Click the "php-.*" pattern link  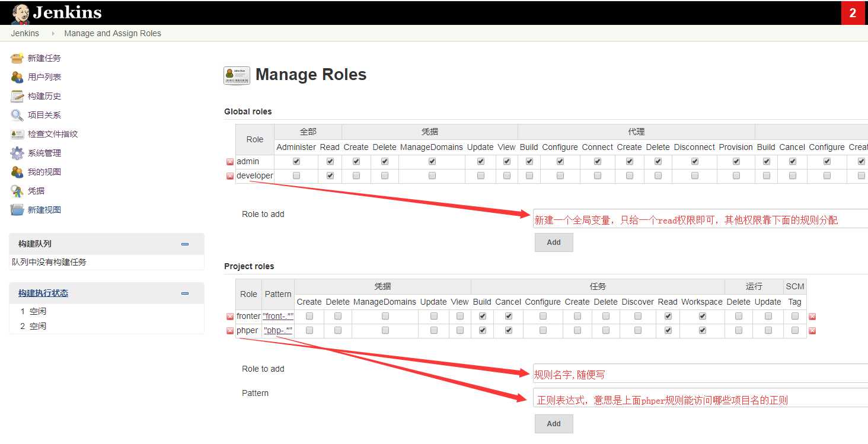278,330
